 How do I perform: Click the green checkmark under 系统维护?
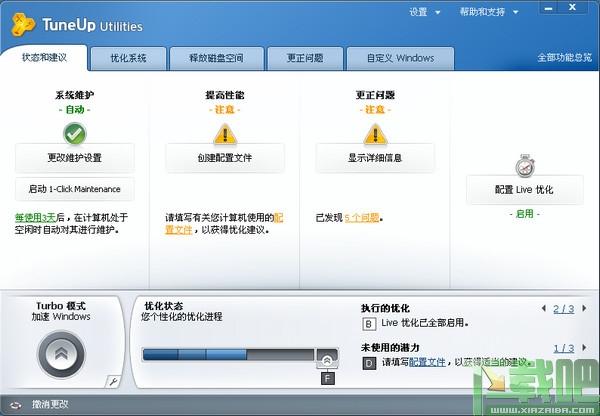coord(75,134)
